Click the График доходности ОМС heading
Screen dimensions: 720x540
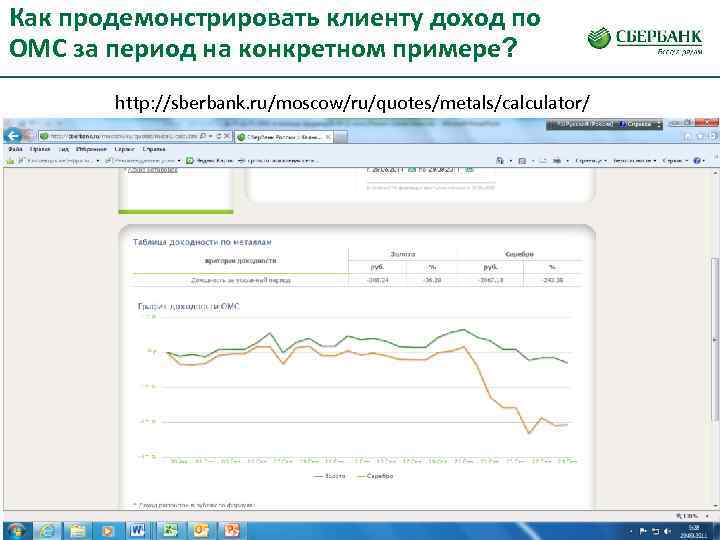pyautogui.click(x=189, y=306)
